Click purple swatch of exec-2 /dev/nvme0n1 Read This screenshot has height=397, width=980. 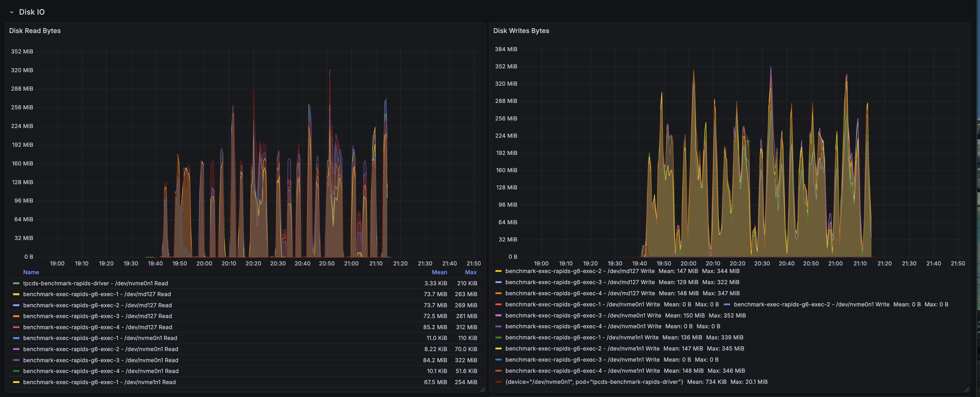(16, 349)
